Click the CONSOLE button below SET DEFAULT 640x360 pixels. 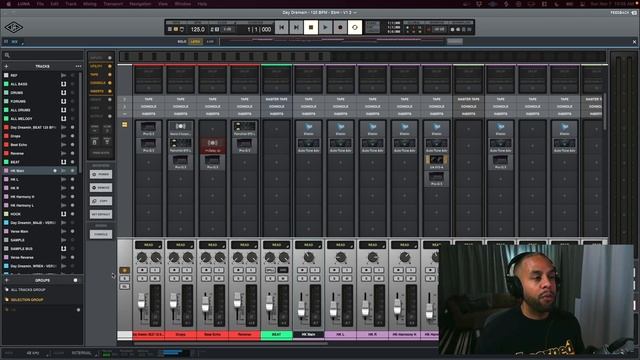point(101,234)
